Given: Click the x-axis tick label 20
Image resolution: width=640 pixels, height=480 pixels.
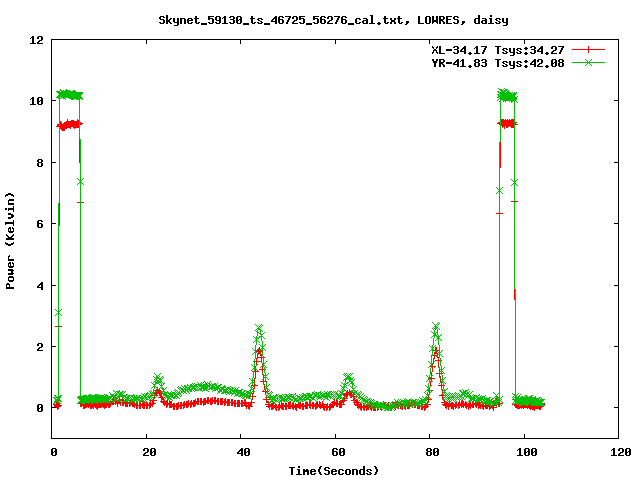Looking at the screenshot, I should coord(149,452).
